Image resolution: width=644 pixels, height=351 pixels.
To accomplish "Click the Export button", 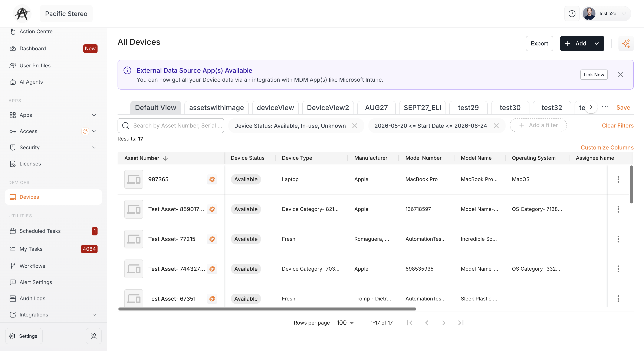I will [539, 44].
